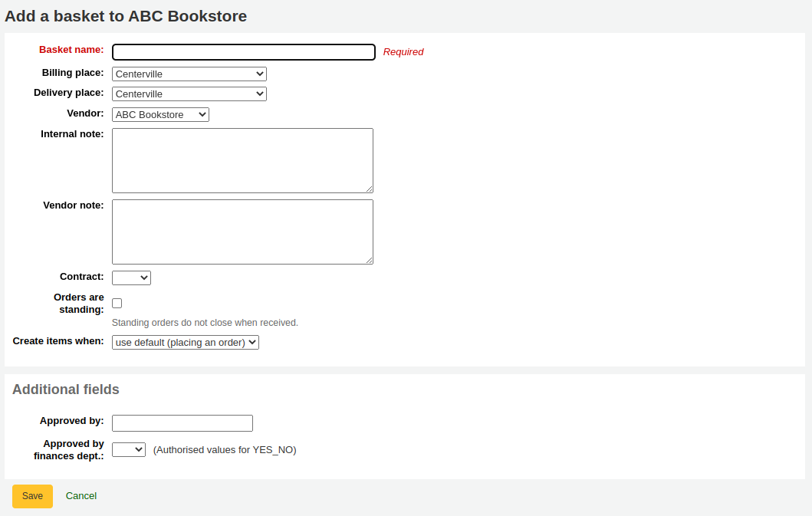Image resolution: width=812 pixels, height=516 pixels.
Task: Click inside the Internal note text area
Action: (x=242, y=159)
